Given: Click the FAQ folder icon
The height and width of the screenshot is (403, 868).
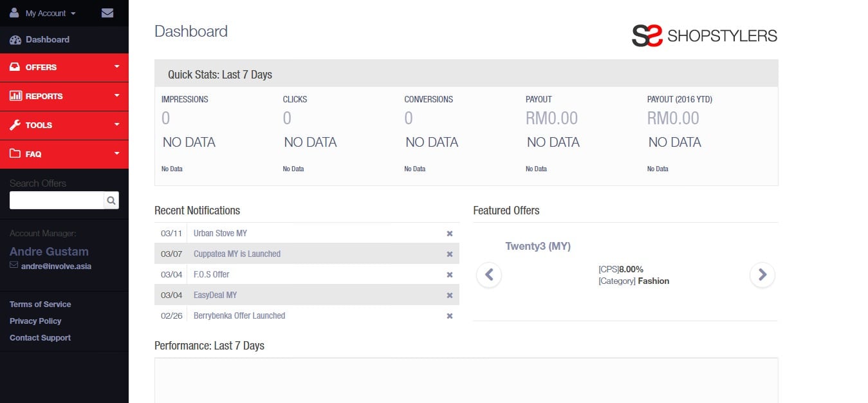Looking at the screenshot, I should [15, 154].
